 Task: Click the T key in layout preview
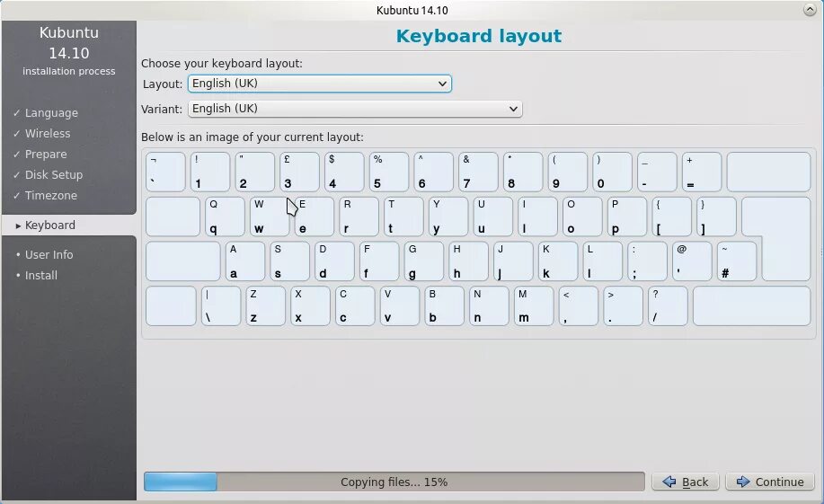403,217
